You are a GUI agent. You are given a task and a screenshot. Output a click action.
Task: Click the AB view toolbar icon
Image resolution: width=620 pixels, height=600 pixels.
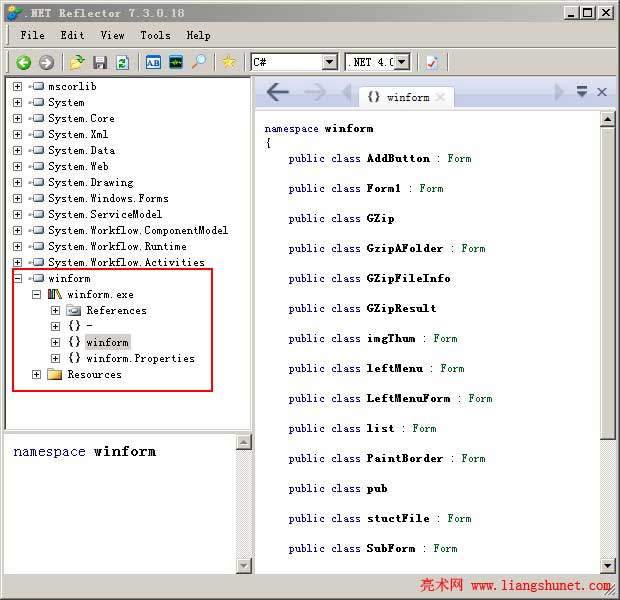pos(153,62)
